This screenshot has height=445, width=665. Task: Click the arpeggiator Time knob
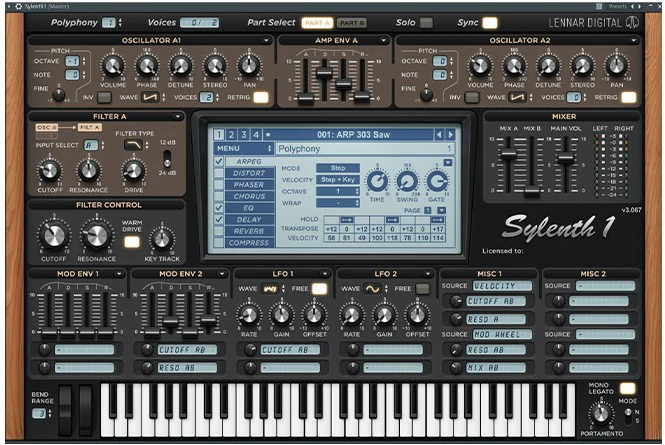click(x=377, y=181)
